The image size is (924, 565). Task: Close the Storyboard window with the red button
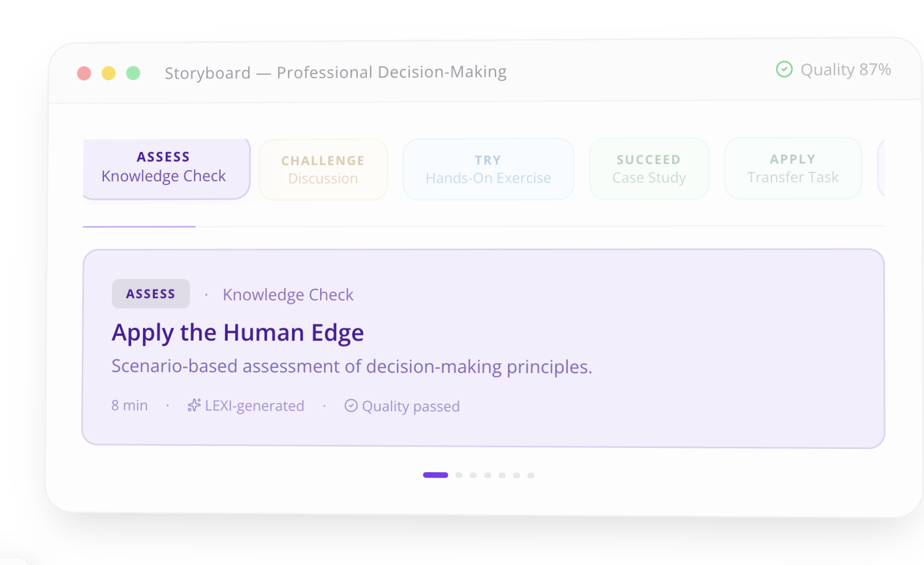pos(84,73)
